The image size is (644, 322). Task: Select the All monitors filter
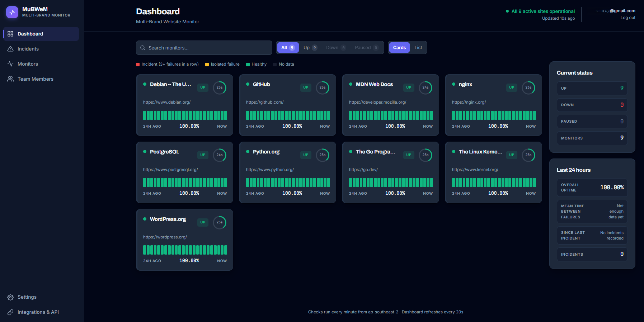coord(288,48)
